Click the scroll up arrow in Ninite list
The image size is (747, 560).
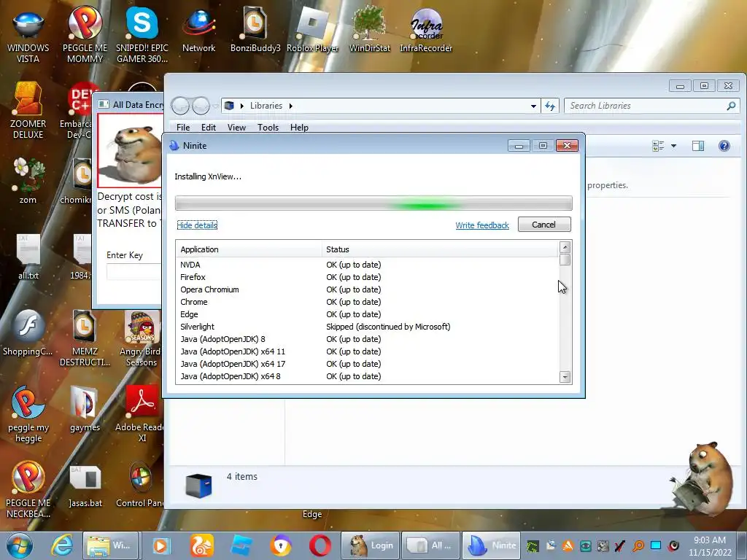coord(565,247)
